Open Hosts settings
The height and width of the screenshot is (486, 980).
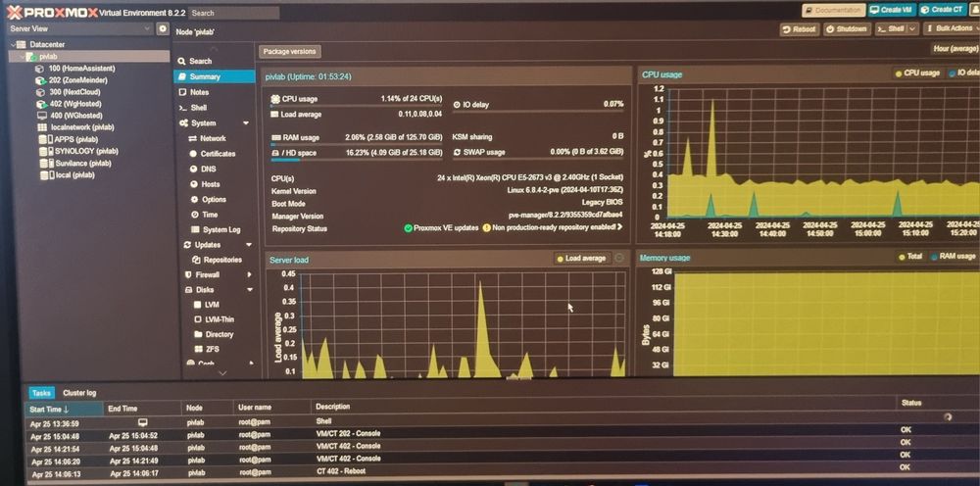point(211,184)
